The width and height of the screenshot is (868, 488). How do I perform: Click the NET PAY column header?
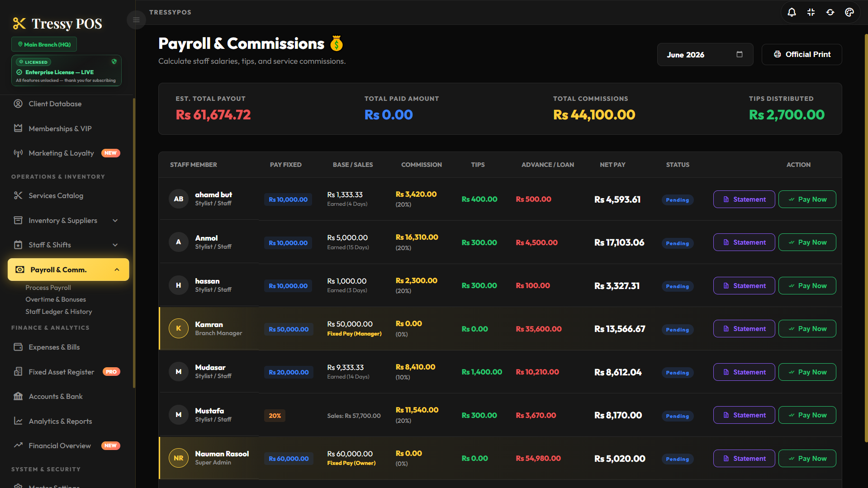click(x=612, y=165)
